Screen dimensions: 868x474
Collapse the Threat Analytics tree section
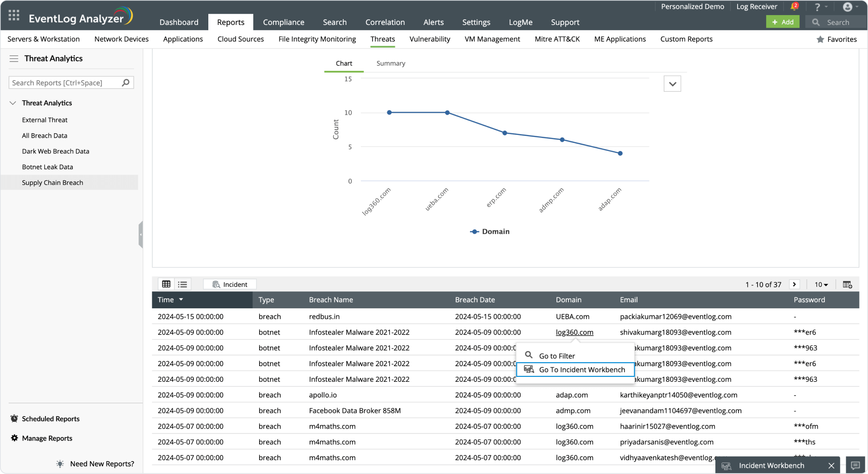coord(13,103)
